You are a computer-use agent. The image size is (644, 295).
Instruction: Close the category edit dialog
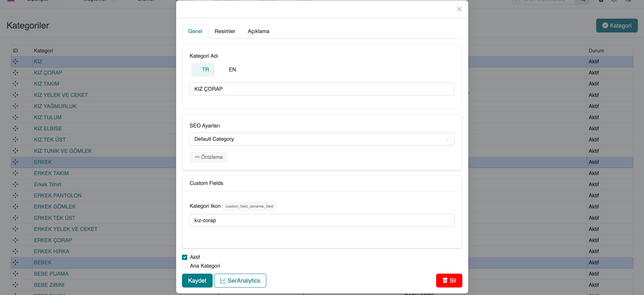459,9
